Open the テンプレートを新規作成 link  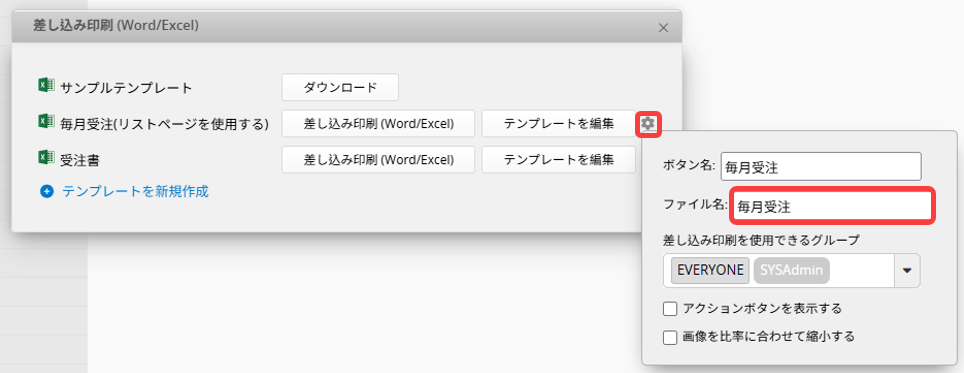[x=135, y=191]
